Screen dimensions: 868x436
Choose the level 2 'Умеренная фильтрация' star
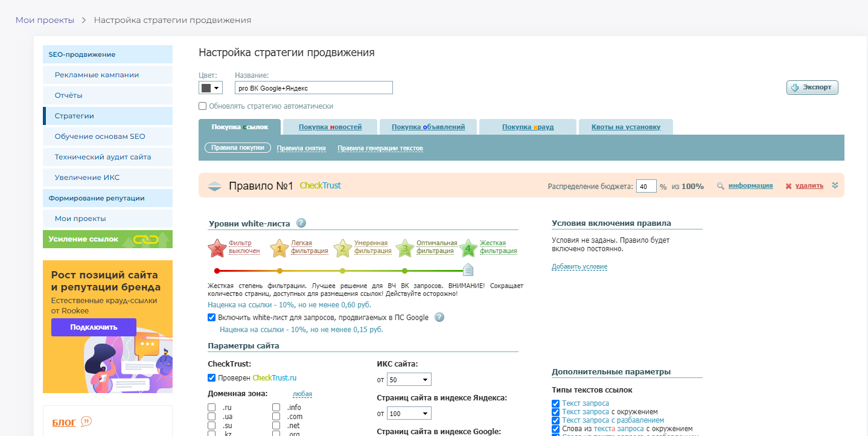(x=342, y=248)
